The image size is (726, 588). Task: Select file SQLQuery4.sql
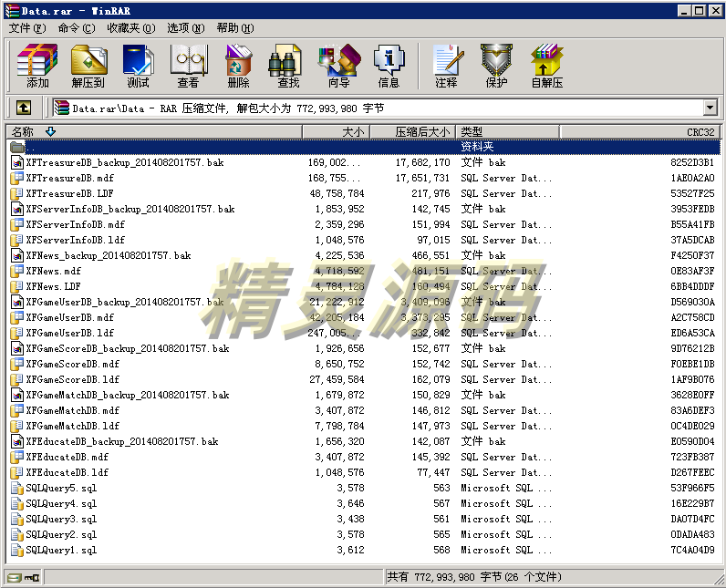(61, 503)
